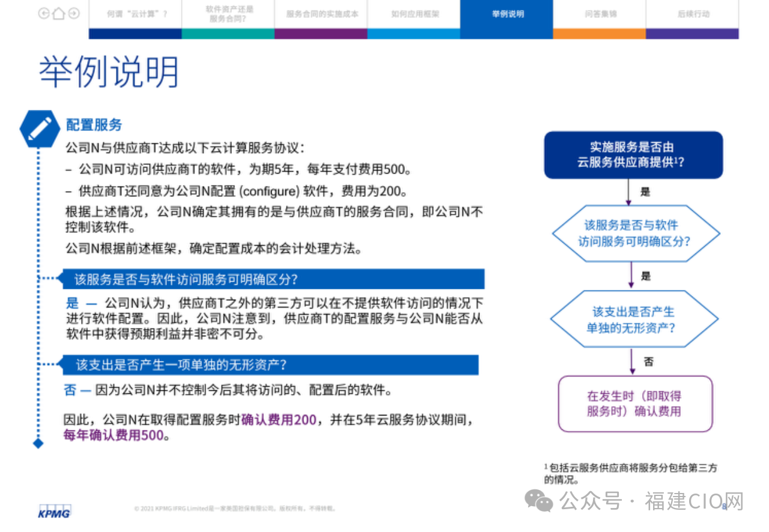Viewport: 769px width, 532px height.
Task: Click the WeChat logo in watermark
Action: click(538, 500)
